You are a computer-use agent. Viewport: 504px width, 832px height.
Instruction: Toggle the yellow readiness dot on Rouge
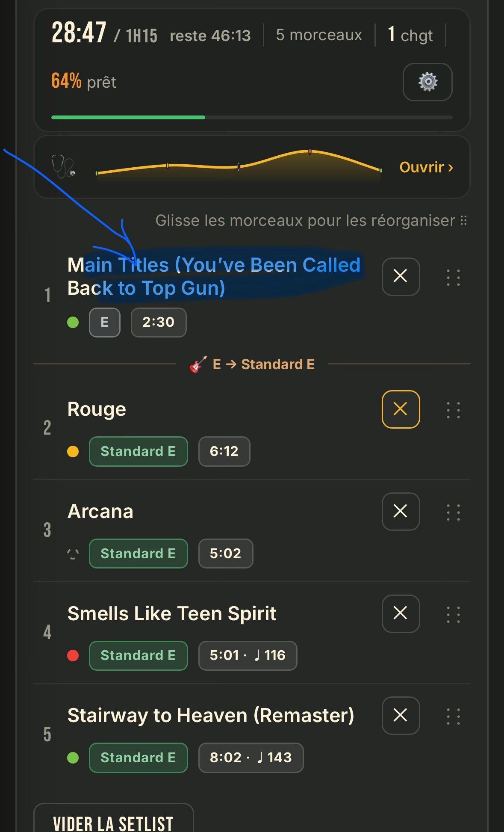click(x=73, y=451)
